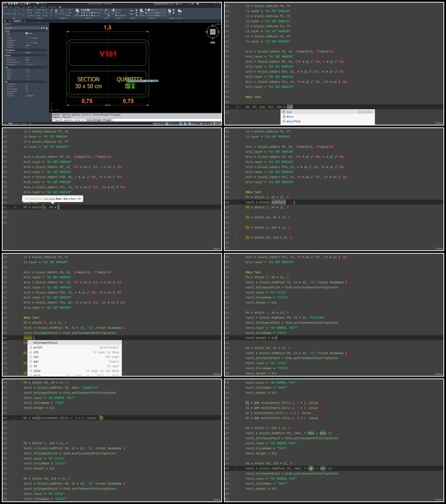This screenshot has height=504, width=446.
Task: Toggle PICKADD icon beside No selection dropdown
Action: pyautogui.click(x=42, y=28)
